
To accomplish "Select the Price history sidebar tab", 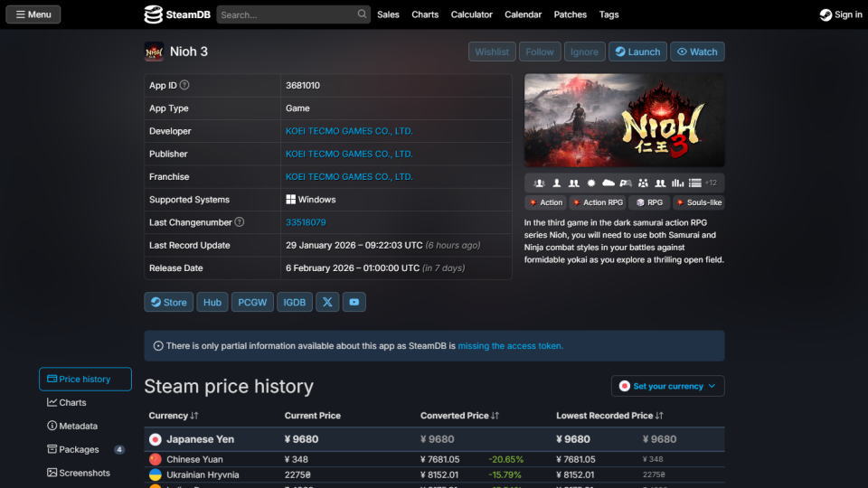I will [85, 379].
